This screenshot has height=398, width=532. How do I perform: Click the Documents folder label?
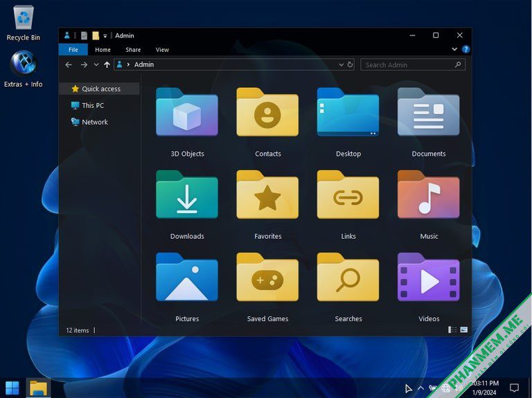(429, 154)
